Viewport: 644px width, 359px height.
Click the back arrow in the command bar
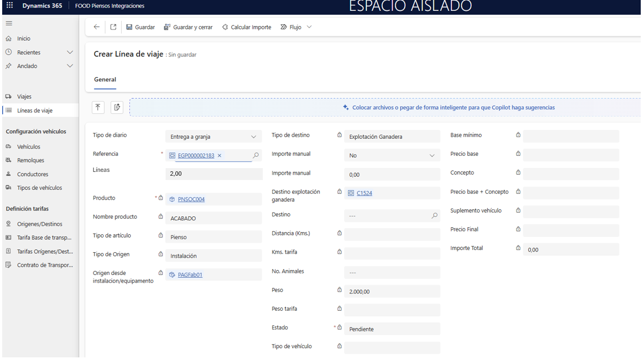tap(97, 27)
